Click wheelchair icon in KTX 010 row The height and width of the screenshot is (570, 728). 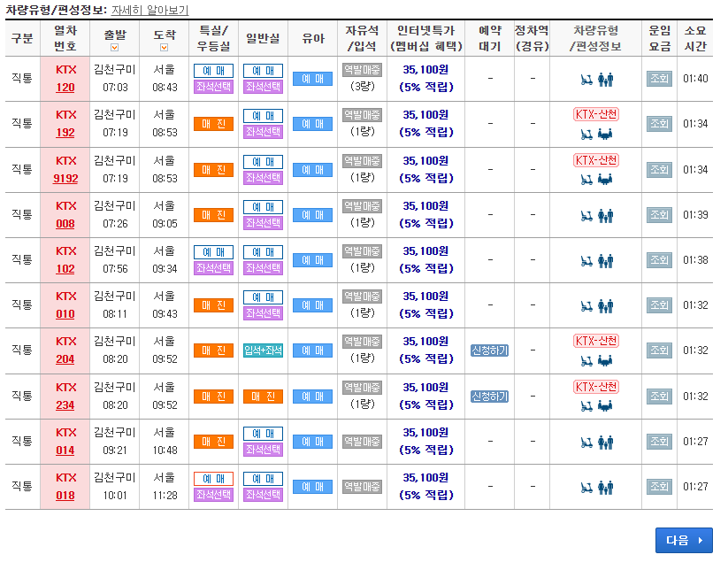pyautogui.click(x=586, y=306)
